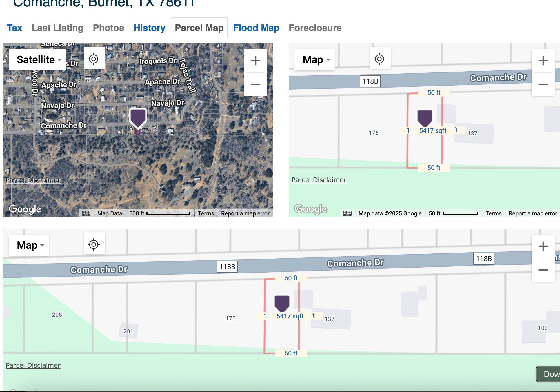Open the History tab
The image size is (560, 392).
[149, 28]
